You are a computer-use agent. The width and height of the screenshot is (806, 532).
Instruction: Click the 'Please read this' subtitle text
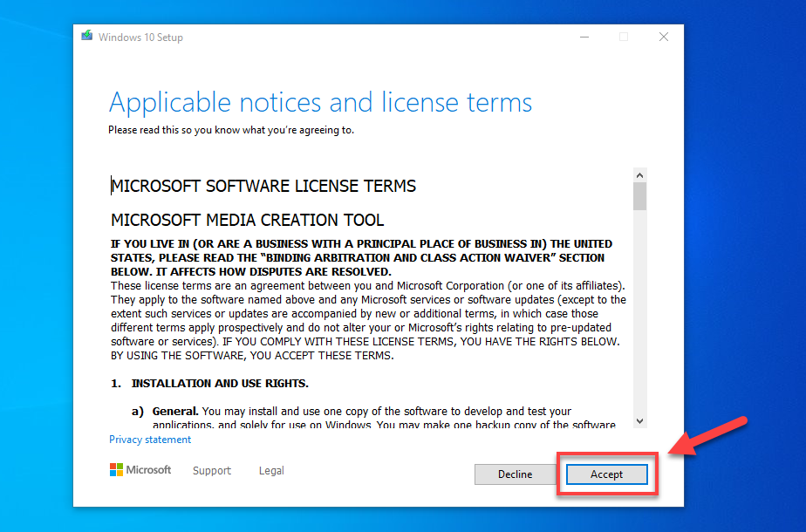[x=231, y=130]
